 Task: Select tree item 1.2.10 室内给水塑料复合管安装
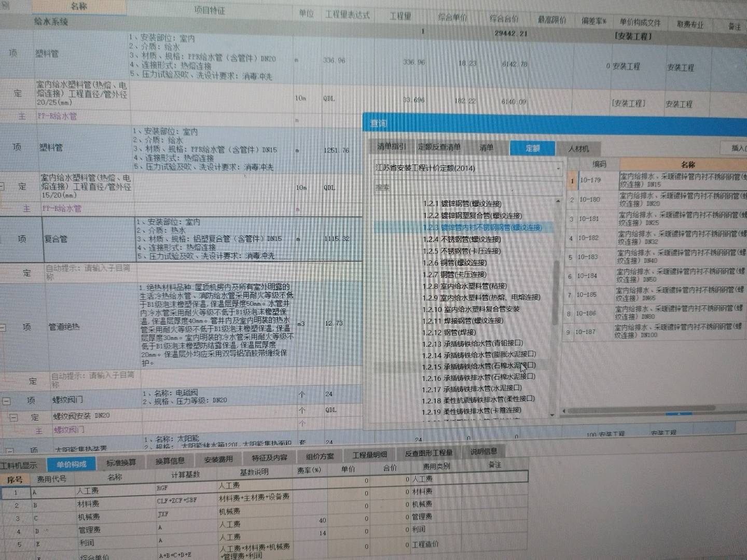471,309
